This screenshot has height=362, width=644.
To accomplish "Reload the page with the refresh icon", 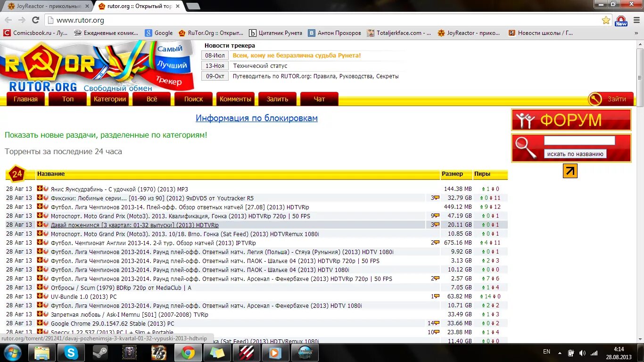I will [35, 20].
